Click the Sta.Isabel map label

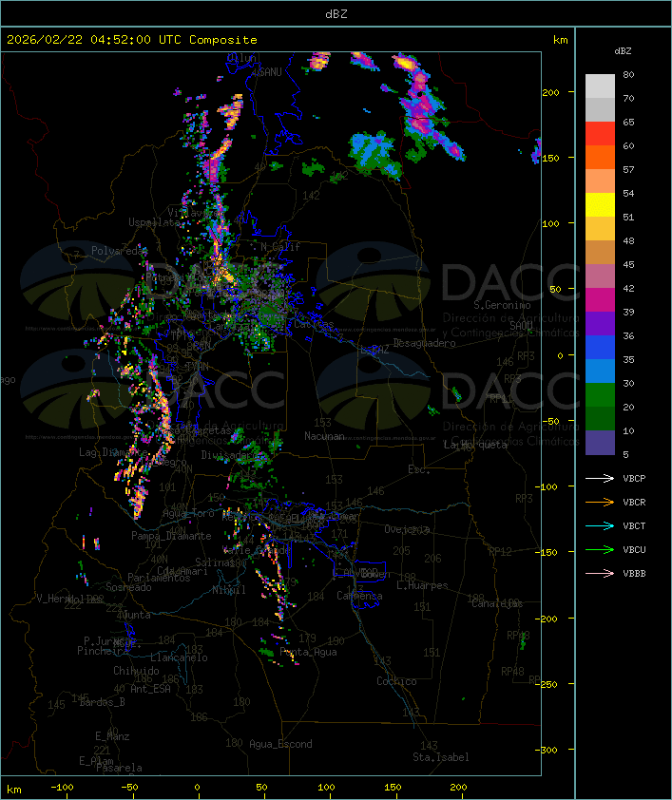coord(441,757)
